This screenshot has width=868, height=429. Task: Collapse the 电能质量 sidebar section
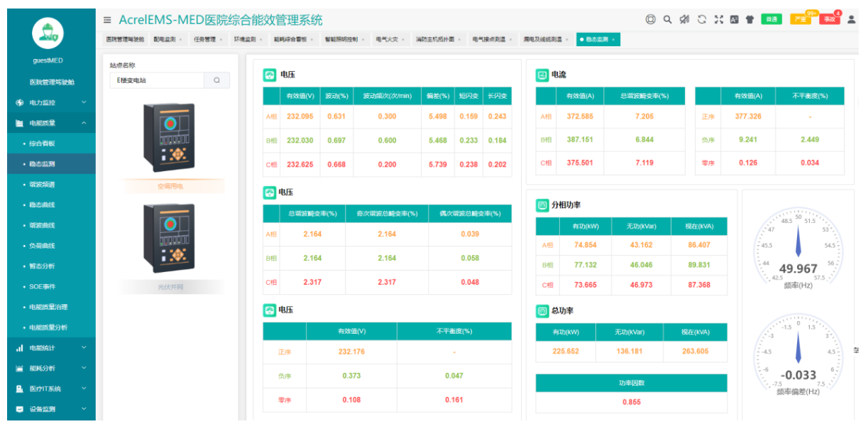click(48, 123)
